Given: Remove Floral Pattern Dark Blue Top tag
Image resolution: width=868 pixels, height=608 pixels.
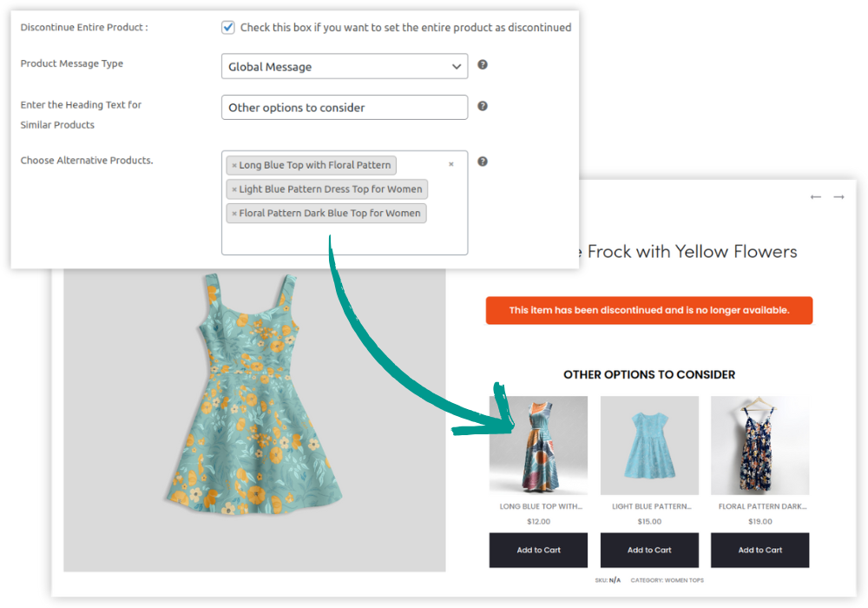Looking at the screenshot, I should [x=234, y=214].
